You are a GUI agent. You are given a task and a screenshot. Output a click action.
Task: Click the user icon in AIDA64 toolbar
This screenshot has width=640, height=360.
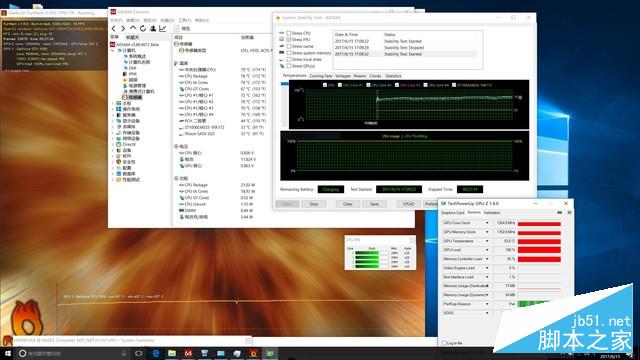click(x=153, y=28)
